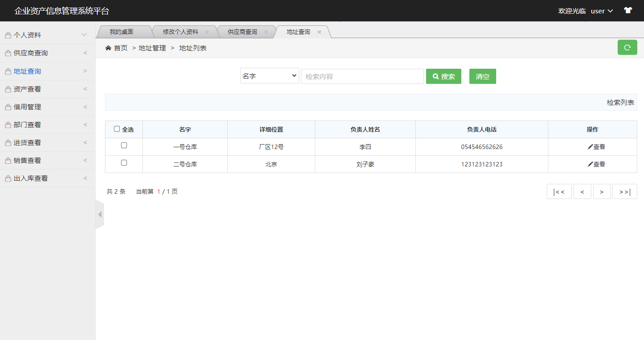The width and height of the screenshot is (644, 340).
Task: Click inside the 检索内容 input field
Action: point(362,76)
